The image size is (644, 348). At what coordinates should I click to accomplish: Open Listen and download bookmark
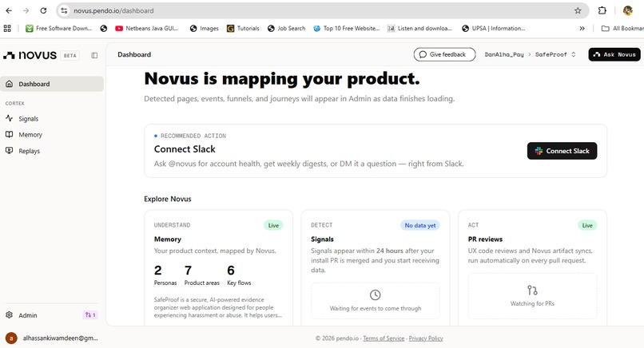419,28
